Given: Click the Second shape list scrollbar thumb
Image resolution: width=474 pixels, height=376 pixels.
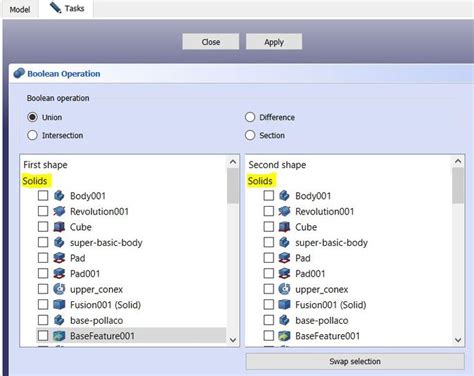Looking at the screenshot, I should point(458,185).
